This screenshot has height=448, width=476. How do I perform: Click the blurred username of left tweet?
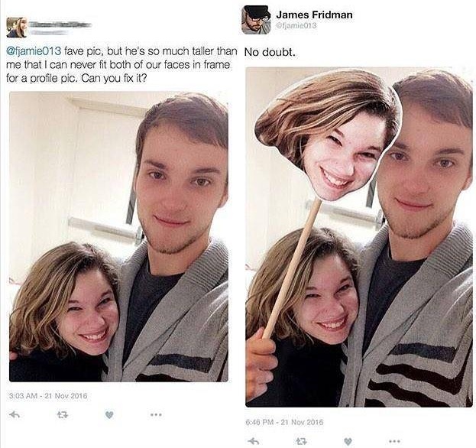point(60,24)
